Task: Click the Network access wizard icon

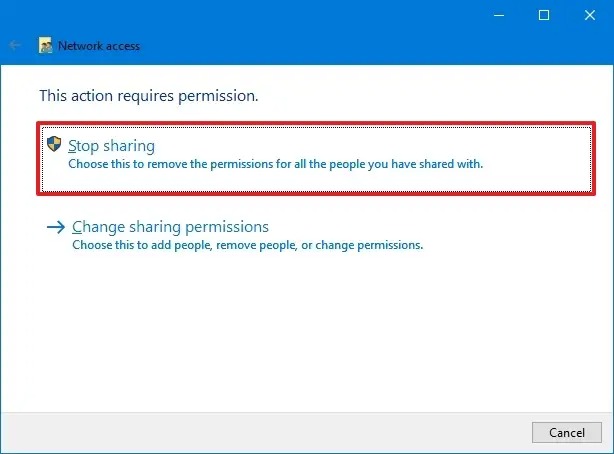Action: click(x=45, y=46)
